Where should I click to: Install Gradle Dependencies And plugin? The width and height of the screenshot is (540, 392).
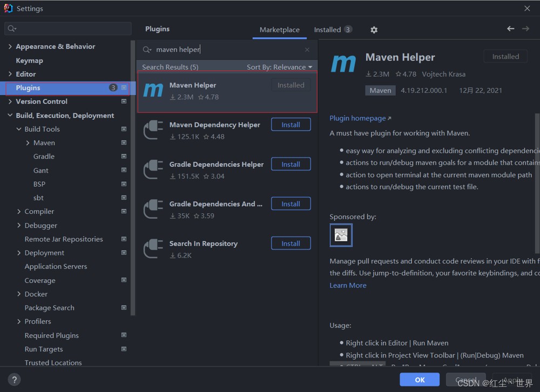(291, 204)
